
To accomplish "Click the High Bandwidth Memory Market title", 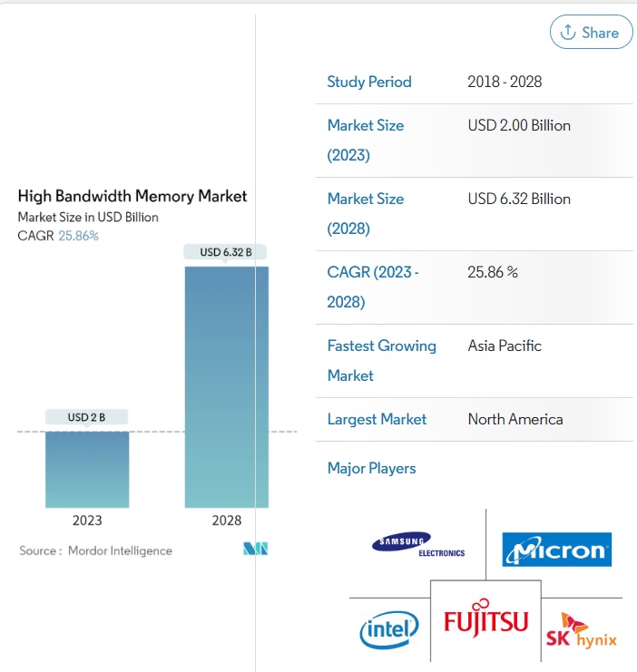I will click(x=132, y=196).
